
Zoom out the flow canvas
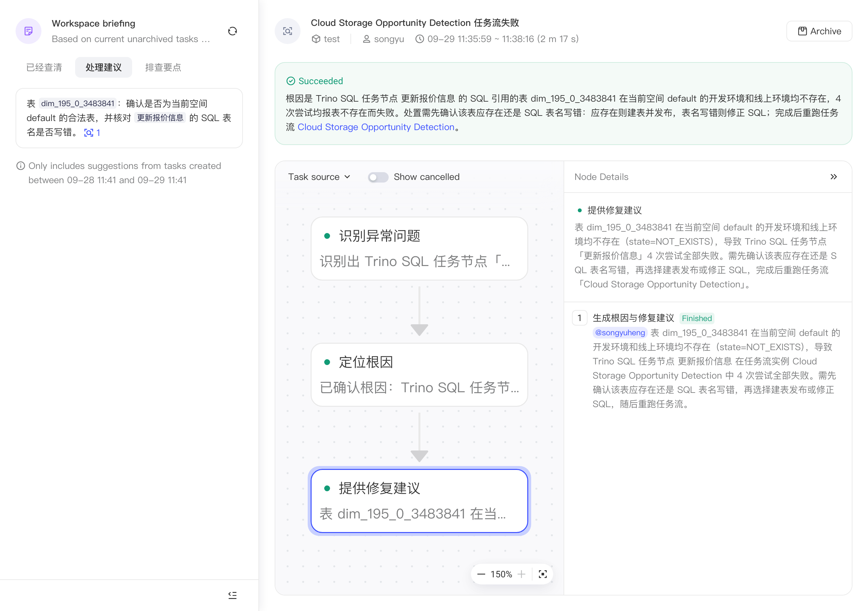click(x=481, y=574)
